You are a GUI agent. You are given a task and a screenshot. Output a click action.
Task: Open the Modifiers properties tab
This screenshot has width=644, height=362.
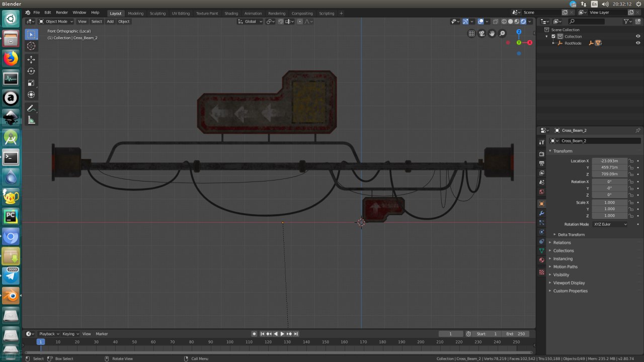click(542, 213)
